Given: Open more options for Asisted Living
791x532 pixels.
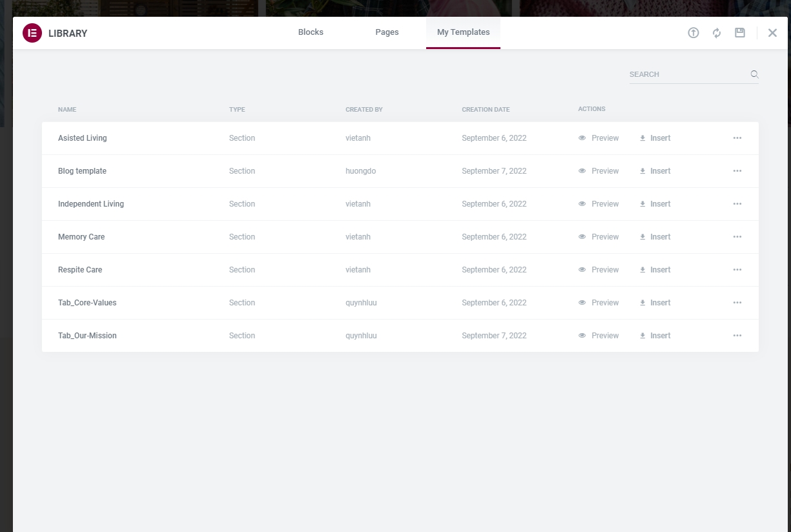Looking at the screenshot, I should 737,138.
